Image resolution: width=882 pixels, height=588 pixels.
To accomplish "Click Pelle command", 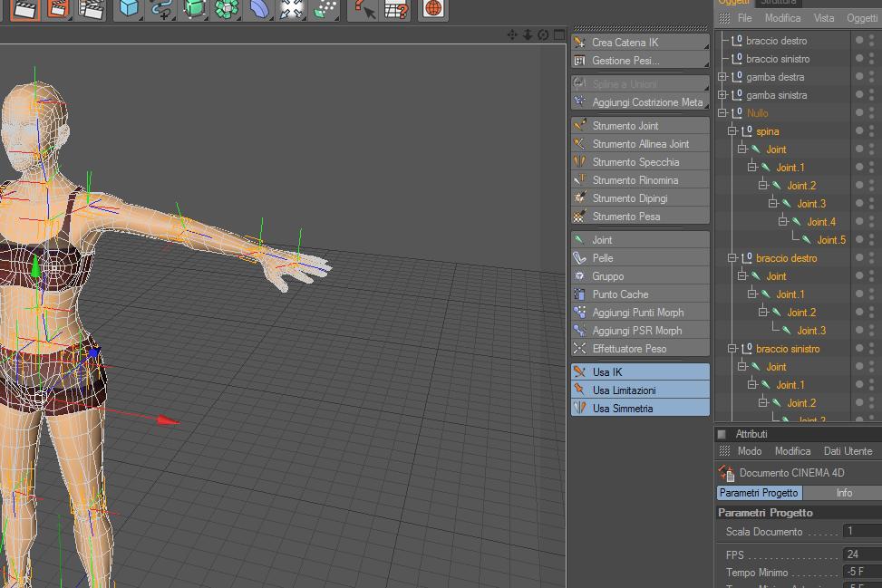I will (x=640, y=258).
